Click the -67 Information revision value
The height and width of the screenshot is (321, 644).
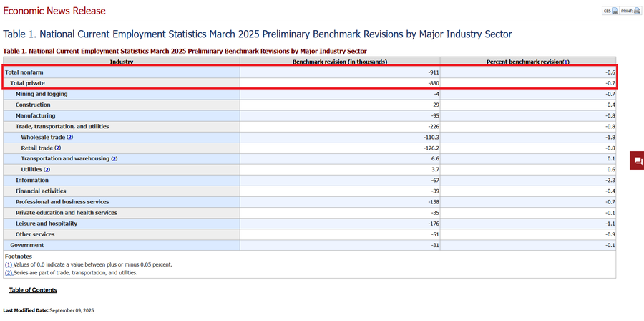coord(434,181)
